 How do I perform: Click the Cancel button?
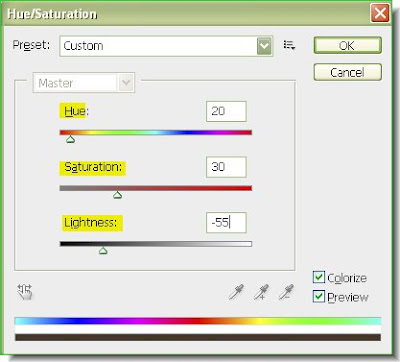click(347, 72)
